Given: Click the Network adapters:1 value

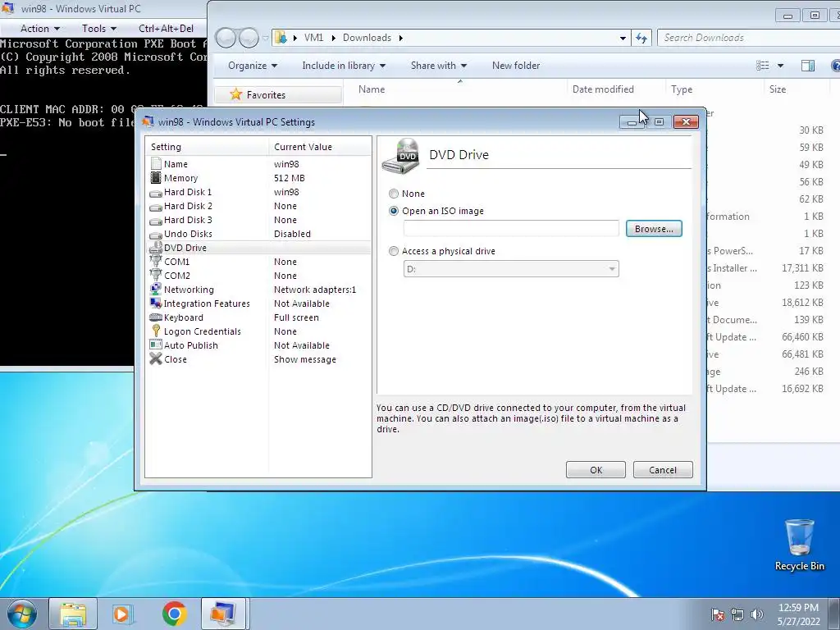Looking at the screenshot, I should (315, 290).
